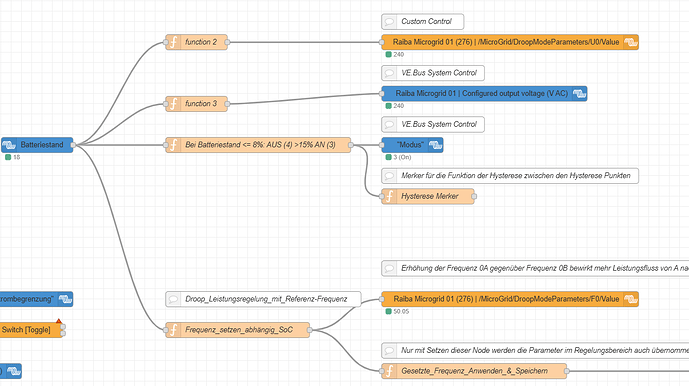Select the DroopModeParameters/U0/Value node
Image resolution: width=689 pixels, height=386 pixels.
pos(510,42)
